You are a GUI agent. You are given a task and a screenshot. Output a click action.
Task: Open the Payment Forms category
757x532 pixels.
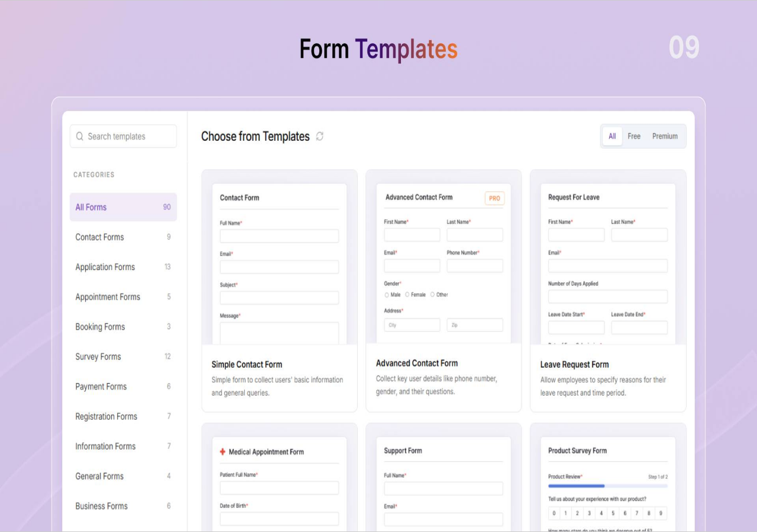click(123, 386)
